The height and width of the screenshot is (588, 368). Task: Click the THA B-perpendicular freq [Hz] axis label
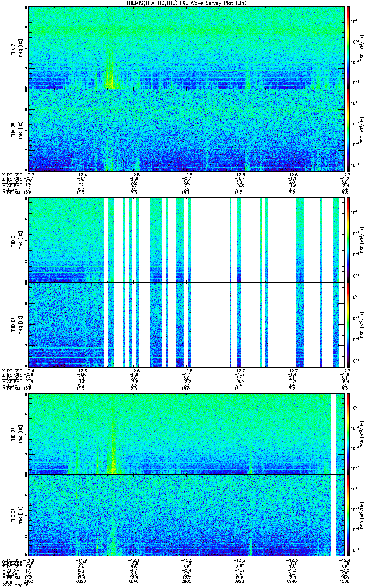coord(20,48)
